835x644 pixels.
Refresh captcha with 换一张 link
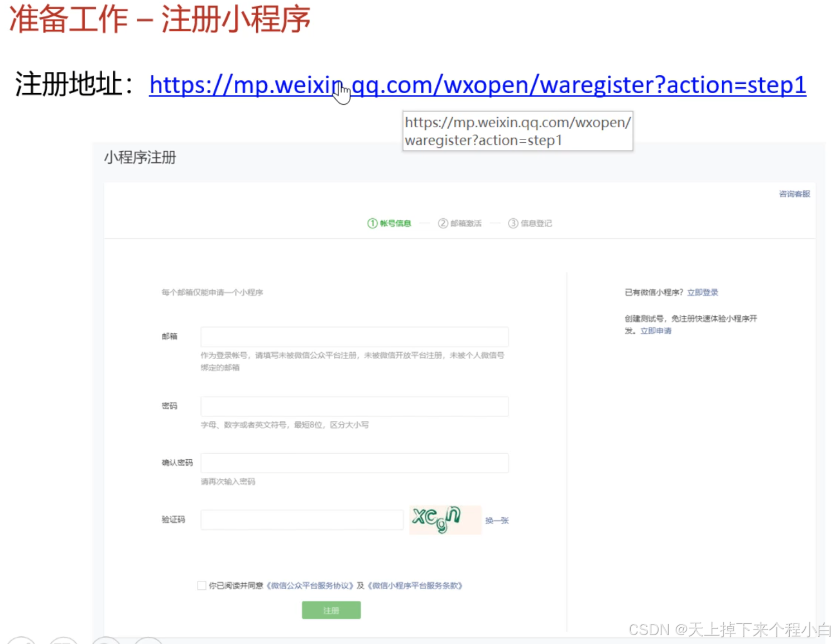pos(497,520)
